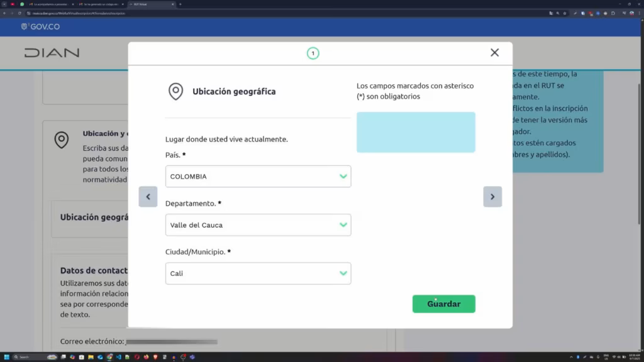Open Visual Studio Code from the taskbar
The width and height of the screenshot is (644, 362).
[x=119, y=357]
